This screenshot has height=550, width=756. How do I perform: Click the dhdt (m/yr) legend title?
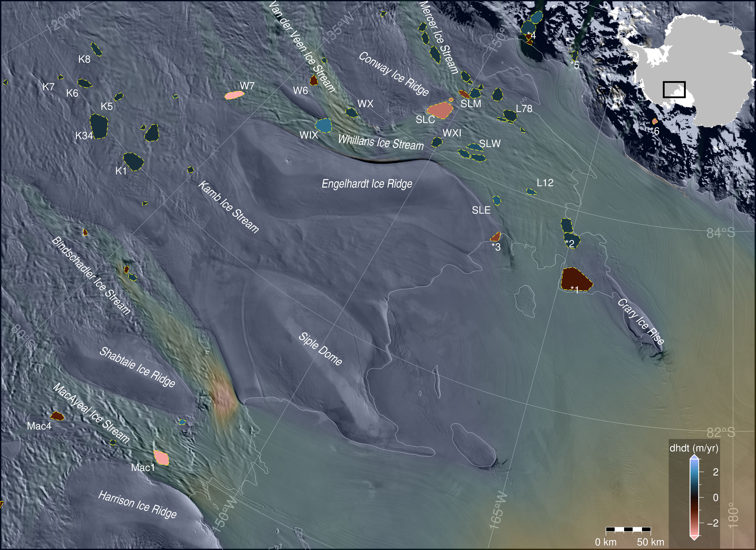(694, 448)
